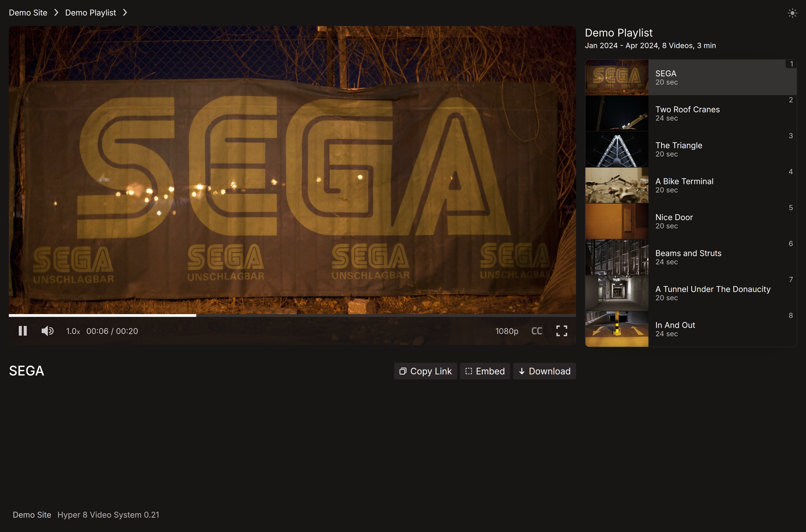The image size is (806, 532).
Task: Open Beams and Struts thumbnail
Action: 617,257
